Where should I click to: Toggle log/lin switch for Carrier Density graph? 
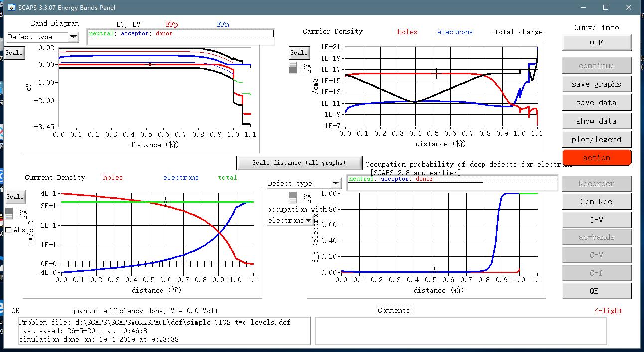tap(293, 68)
